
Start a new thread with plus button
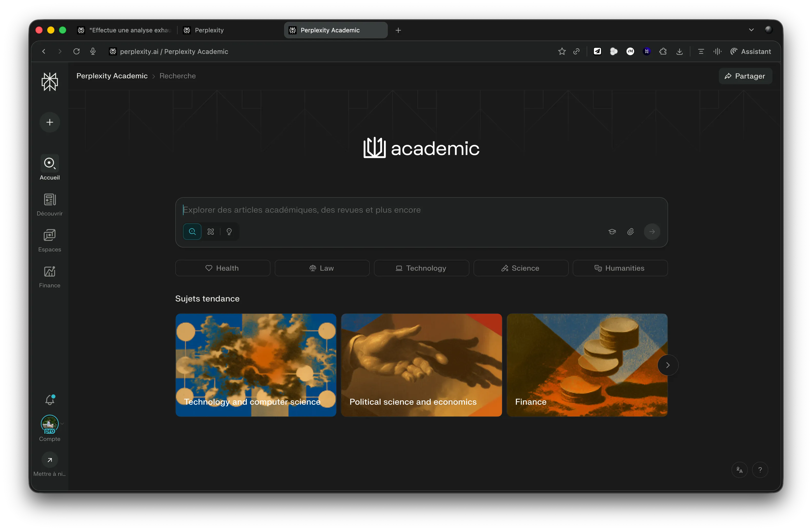[50, 122]
